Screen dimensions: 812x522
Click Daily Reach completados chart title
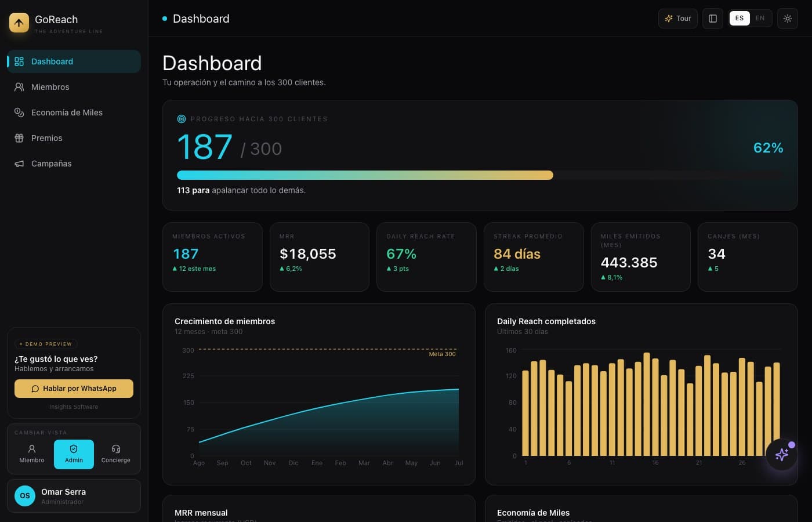pyautogui.click(x=546, y=321)
